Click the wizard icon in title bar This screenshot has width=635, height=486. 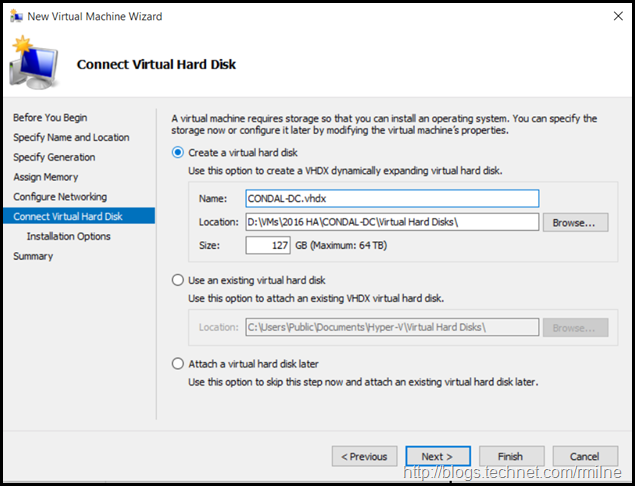pos(14,17)
